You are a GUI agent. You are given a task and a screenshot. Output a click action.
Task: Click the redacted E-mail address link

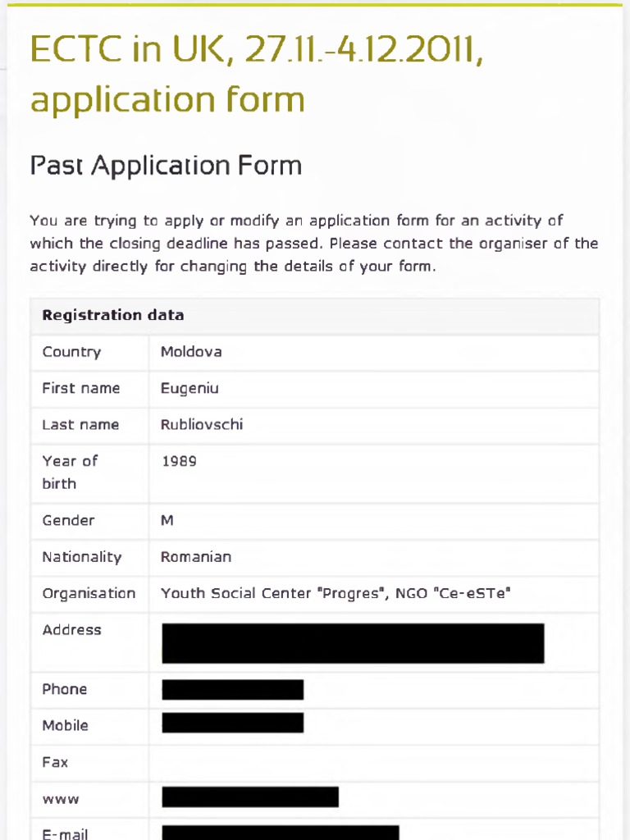(x=281, y=832)
